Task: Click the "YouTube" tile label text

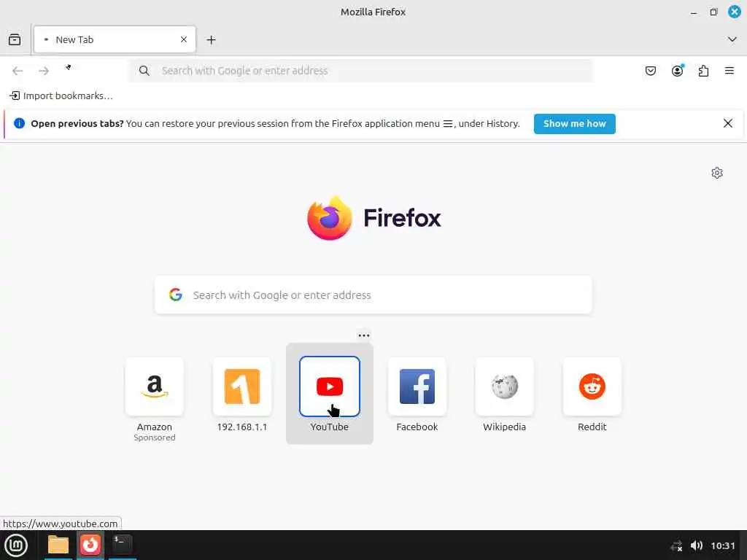Action: tap(330, 427)
